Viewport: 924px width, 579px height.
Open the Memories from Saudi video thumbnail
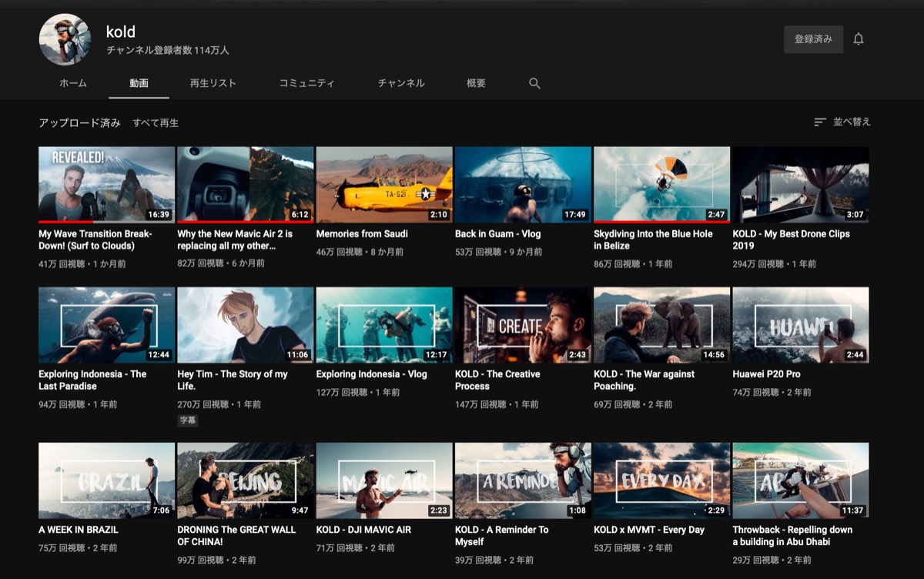click(384, 185)
